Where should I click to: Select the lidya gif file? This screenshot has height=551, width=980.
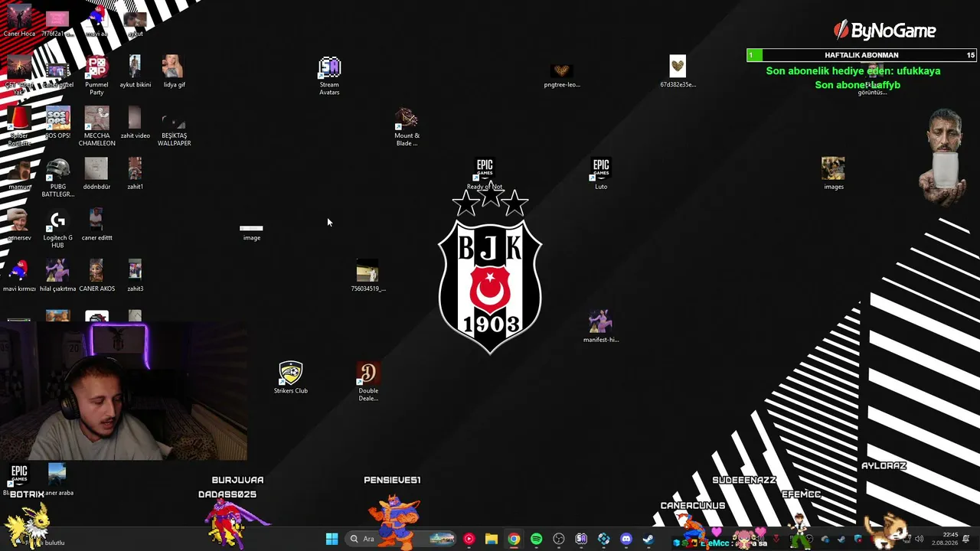[174, 72]
